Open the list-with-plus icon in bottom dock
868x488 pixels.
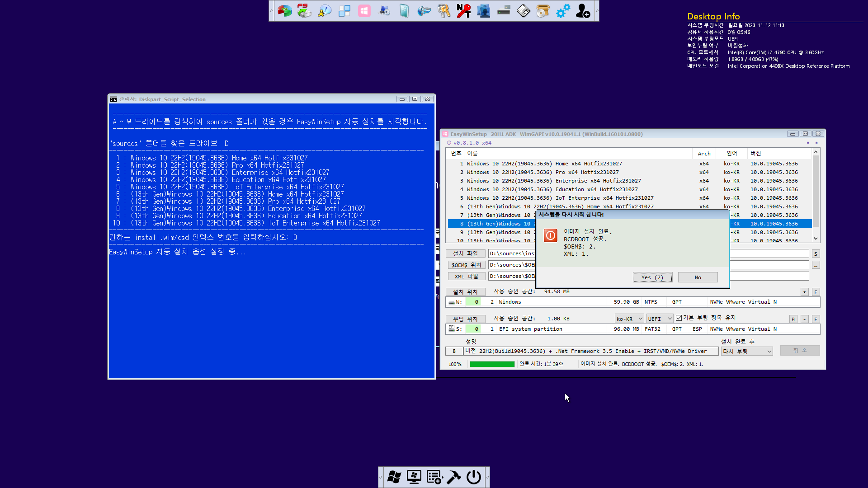434,477
